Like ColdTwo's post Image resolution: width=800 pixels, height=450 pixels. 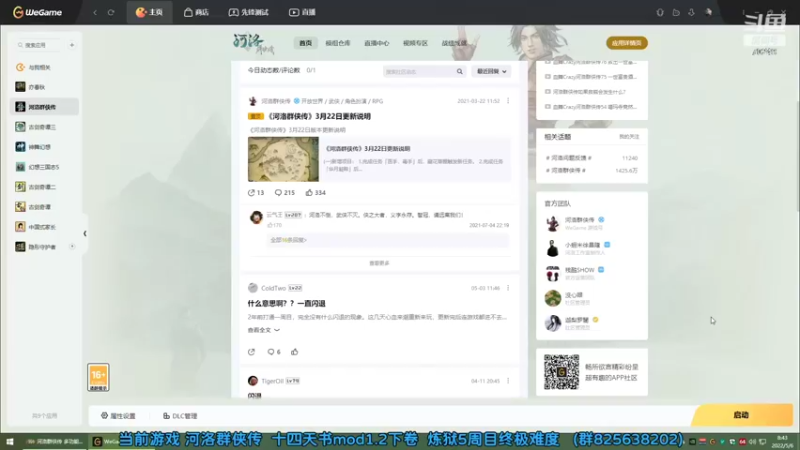[x=294, y=352]
